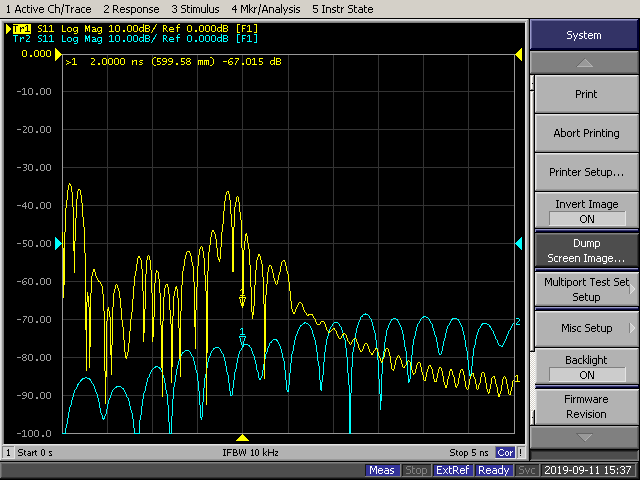The image size is (640, 480).
Task: Click the Ready status indicator
Action: click(x=493, y=470)
